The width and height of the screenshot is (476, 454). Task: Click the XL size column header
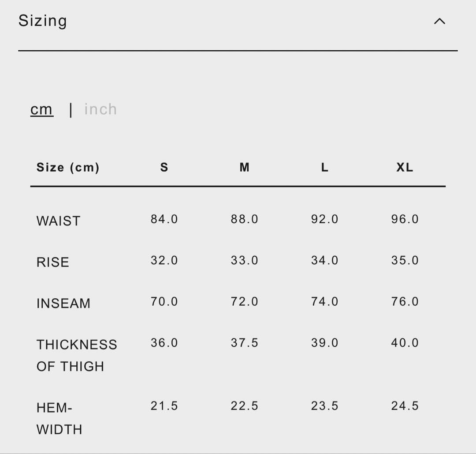(405, 168)
